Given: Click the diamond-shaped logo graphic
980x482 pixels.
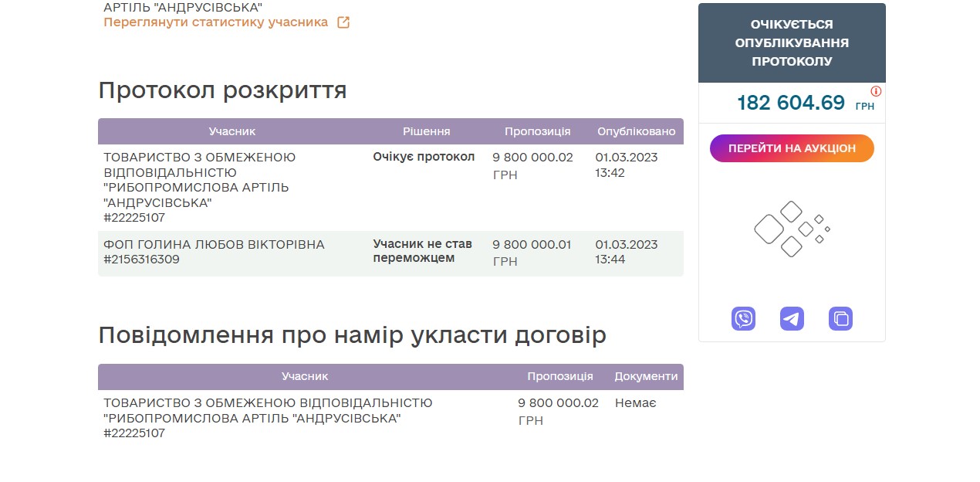Looking at the screenshot, I should click(x=792, y=229).
